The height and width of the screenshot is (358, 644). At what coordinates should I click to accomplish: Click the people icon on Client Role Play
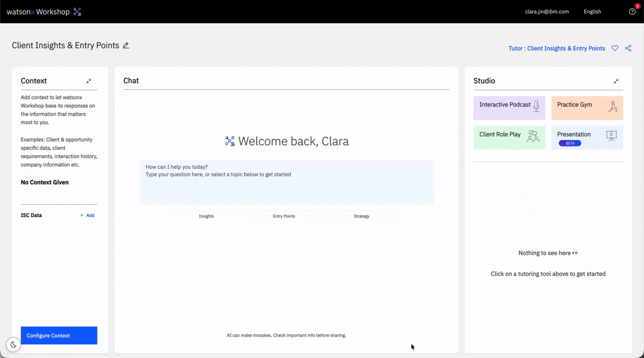coord(533,136)
